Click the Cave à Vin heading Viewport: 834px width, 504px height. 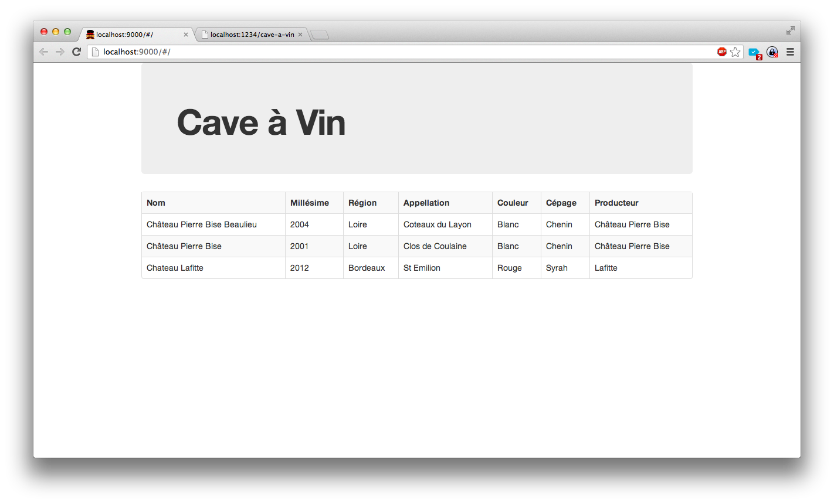(x=261, y=122)
